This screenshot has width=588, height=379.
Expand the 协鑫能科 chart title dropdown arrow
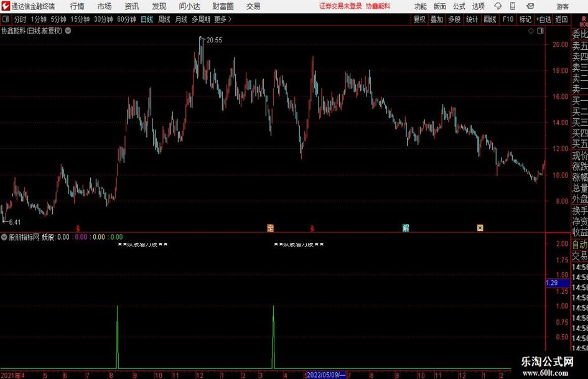click(68, 30)
